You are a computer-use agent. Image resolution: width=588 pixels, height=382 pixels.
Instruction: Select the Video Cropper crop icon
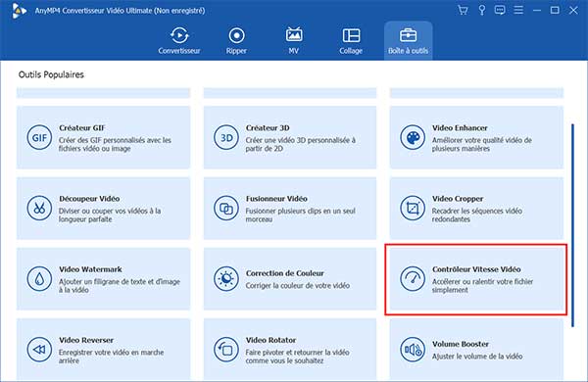[x=413, y=208]
